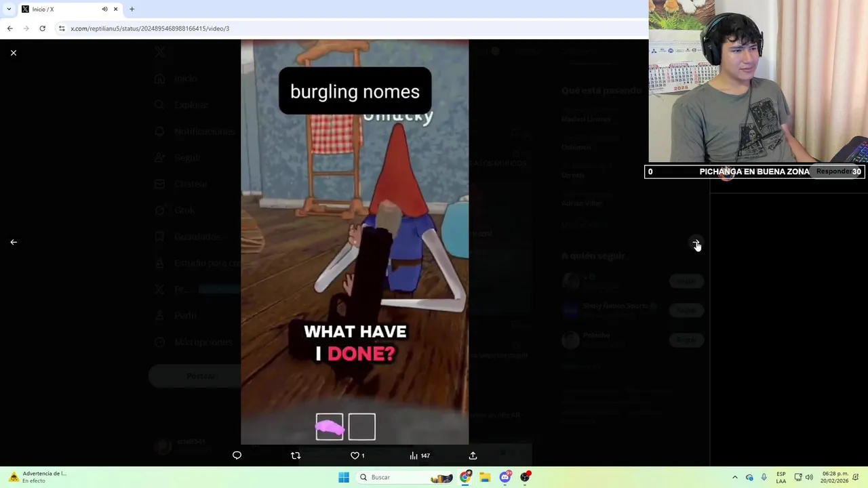Open File Explorer from the taskbar
This screenshot has height=488, width=868.
(485, 477)
